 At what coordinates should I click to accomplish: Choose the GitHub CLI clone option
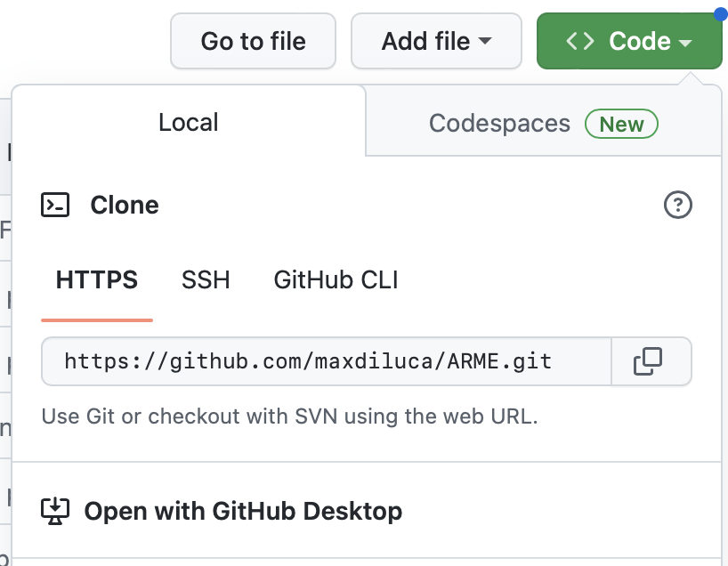pos(336,281)
